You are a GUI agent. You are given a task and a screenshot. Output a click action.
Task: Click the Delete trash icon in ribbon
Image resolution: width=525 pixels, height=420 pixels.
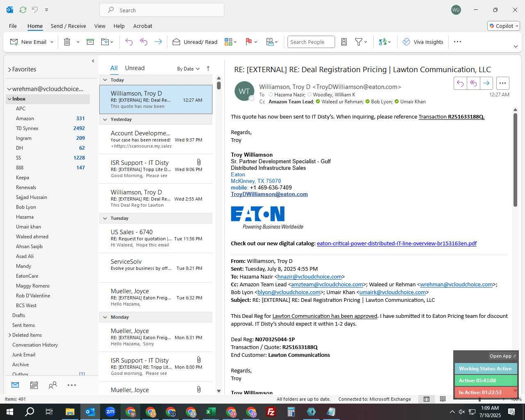pos(67,42)
